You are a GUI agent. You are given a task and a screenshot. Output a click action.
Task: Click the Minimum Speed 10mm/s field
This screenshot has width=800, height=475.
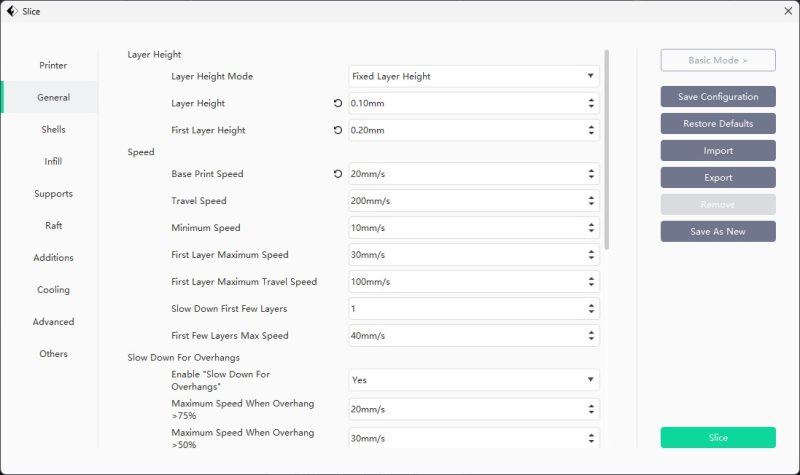(474, 228)
